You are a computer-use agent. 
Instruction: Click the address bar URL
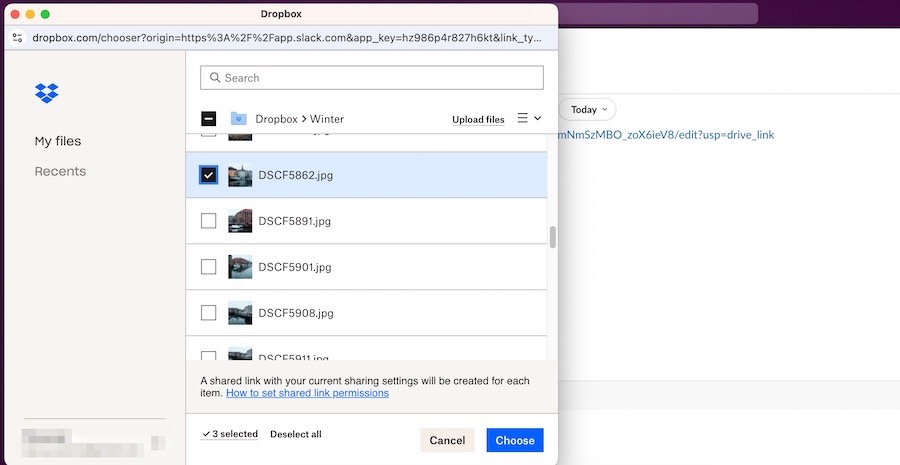pos(287,38)
